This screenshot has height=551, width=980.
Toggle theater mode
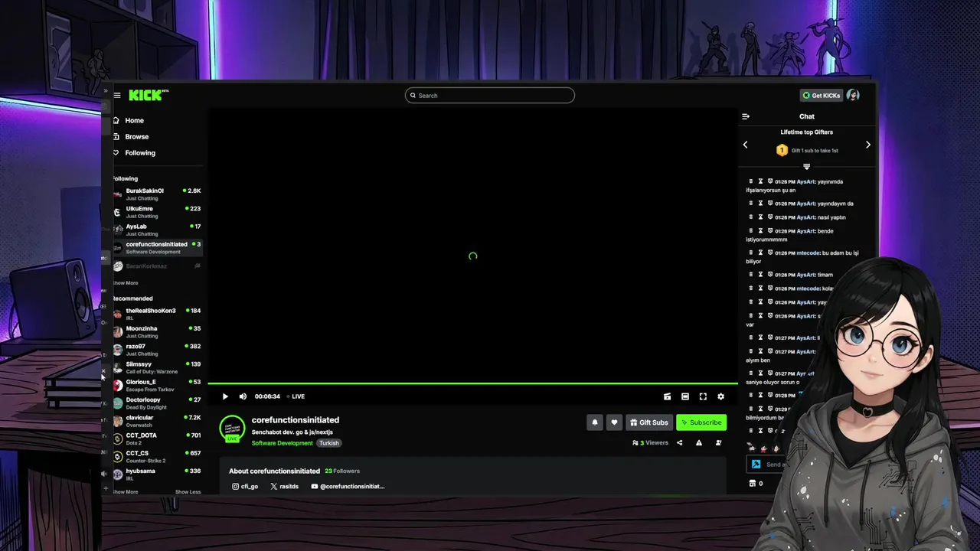tap(685, 396)
